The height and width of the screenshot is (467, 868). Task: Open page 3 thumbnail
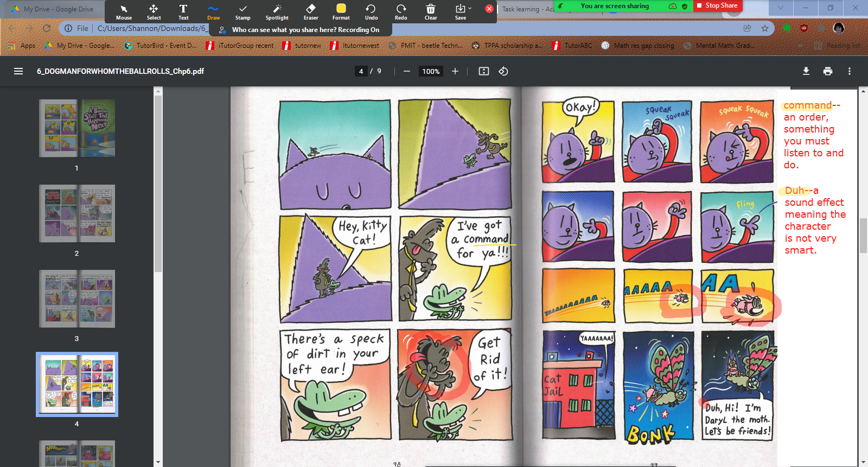[76, 299]
